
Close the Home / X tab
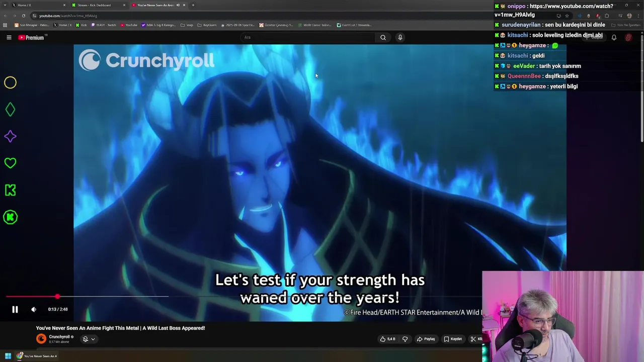coord(64,5)
